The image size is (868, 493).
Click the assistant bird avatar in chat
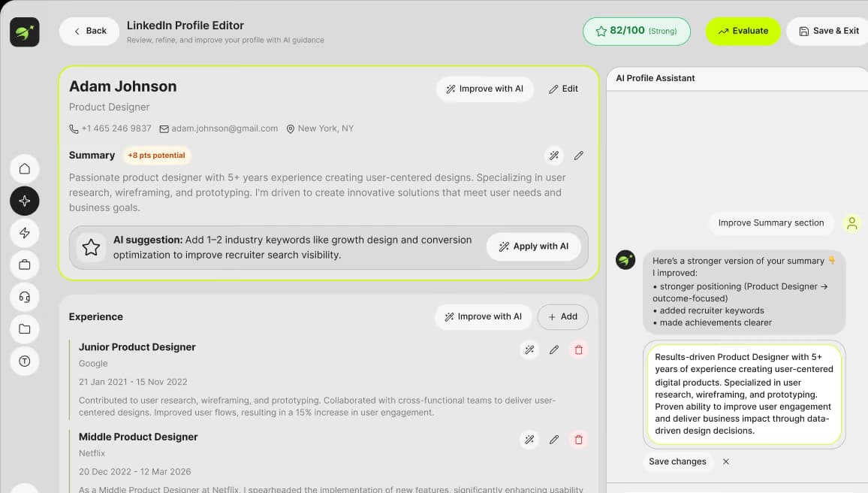pos(625,260)
